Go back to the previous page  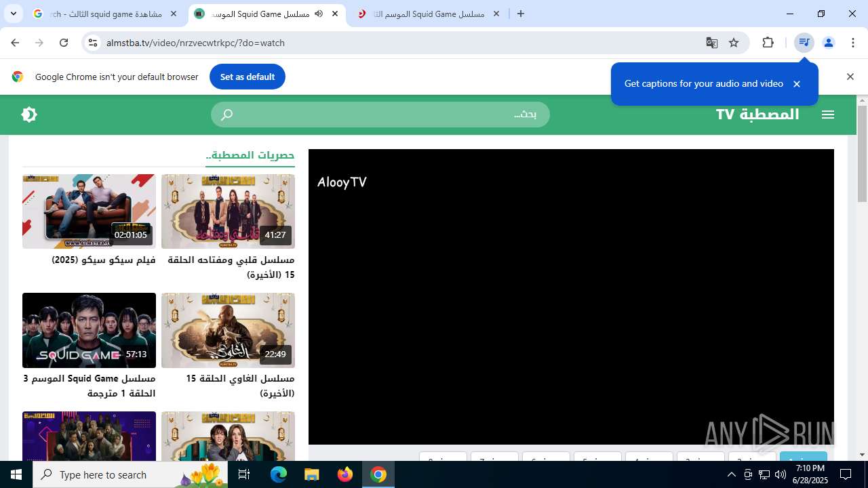[x=15, y=43]
